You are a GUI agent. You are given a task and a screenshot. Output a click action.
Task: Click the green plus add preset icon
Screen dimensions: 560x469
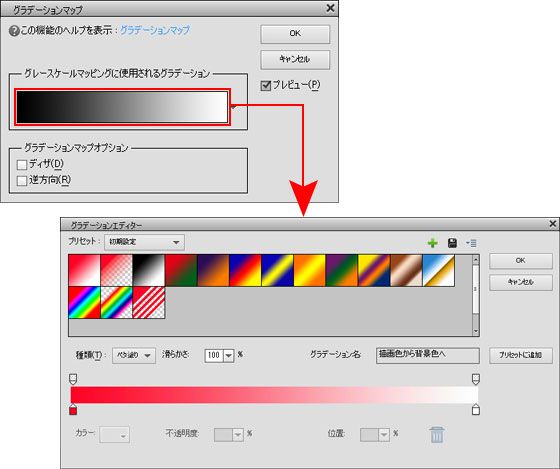[x=432, y=243]
